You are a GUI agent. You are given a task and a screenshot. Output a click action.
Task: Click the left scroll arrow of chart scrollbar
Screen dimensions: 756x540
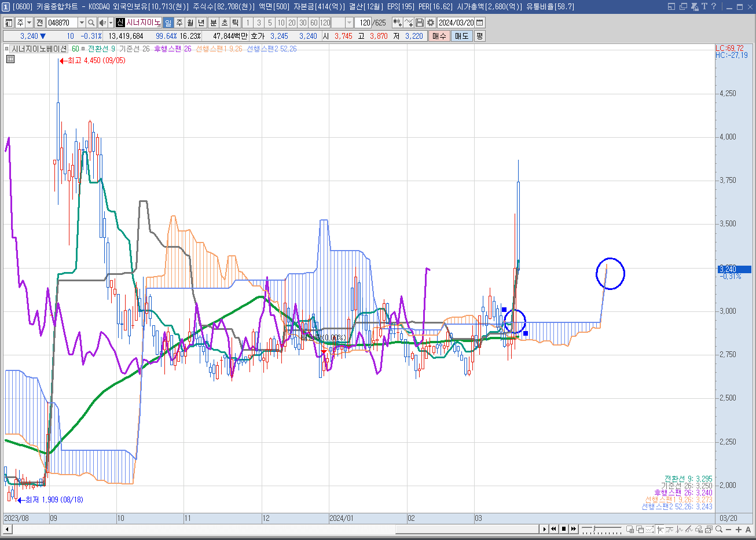click(x=8, y=529)
